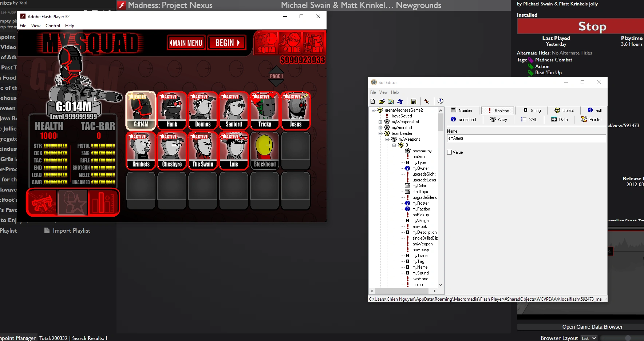Select the Blockhead character card
Image resolution: width=644 pixels, height=341 pixels.
[265, 151]
